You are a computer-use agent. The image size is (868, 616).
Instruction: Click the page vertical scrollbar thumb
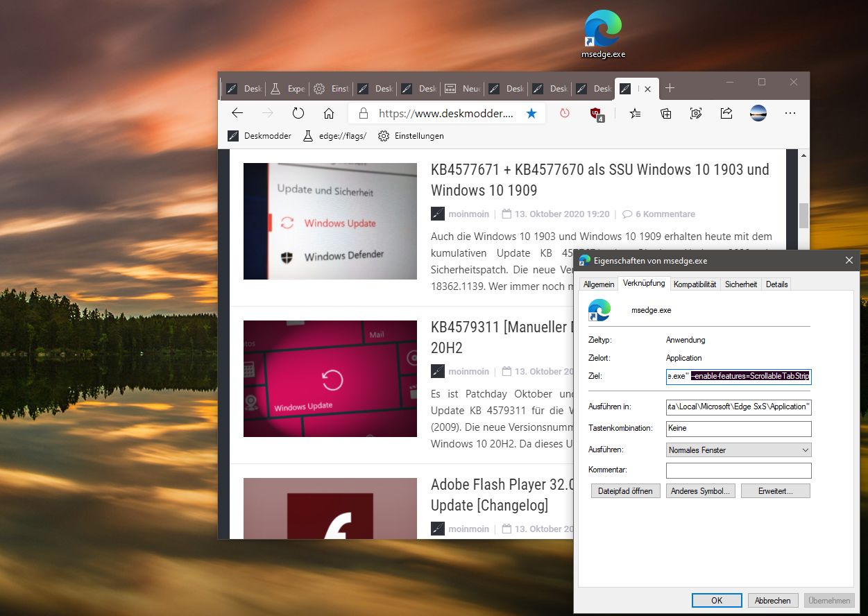(803, 216)
